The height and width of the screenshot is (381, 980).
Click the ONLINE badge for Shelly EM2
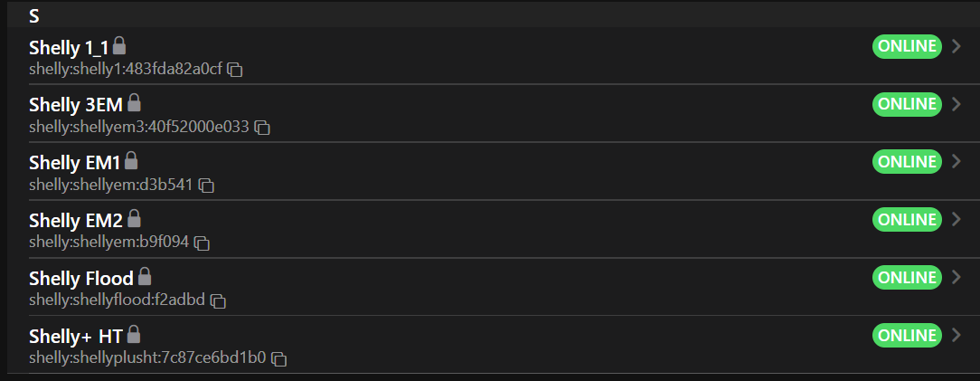907,220
